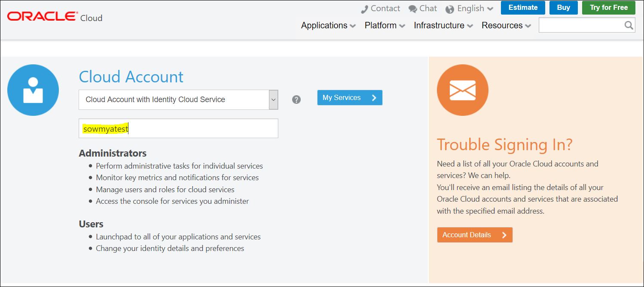
Task: Click the Estimate button
Action: coord(523,8)
